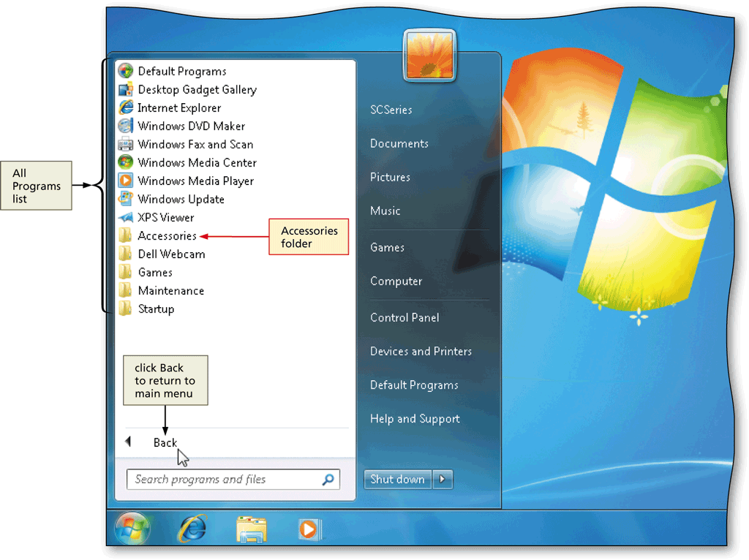Click the Windows Media Player label
The width and height of the screenshot is (749, 560).
pos(195,181)
